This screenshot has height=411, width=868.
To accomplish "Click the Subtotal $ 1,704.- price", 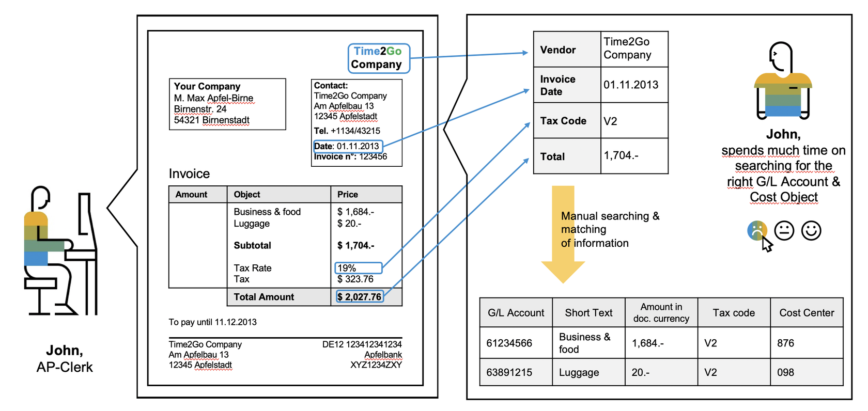I will coord(356,245).
